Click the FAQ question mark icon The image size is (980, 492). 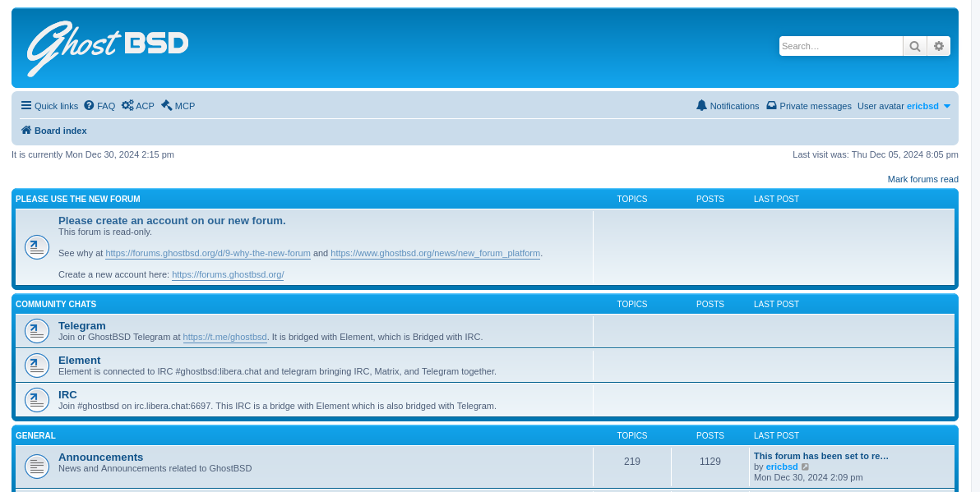click(x=90, y=105)
